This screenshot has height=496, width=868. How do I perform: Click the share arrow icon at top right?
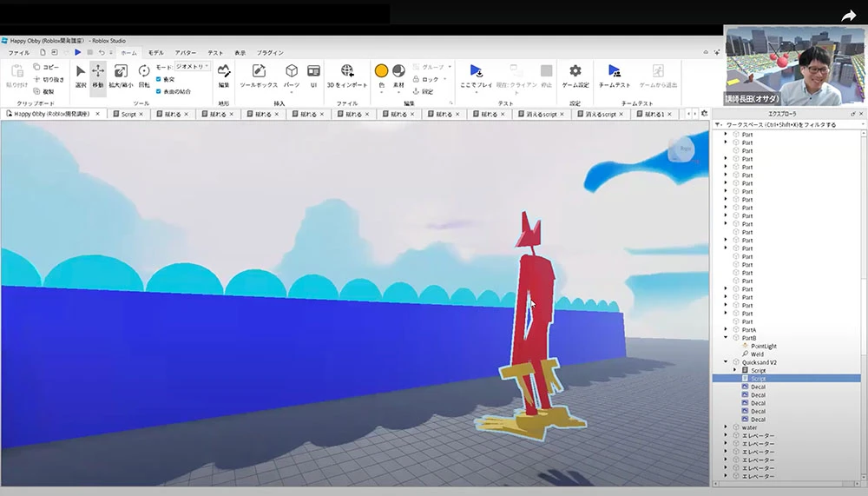pyautogui.click(x=849, y=17)
